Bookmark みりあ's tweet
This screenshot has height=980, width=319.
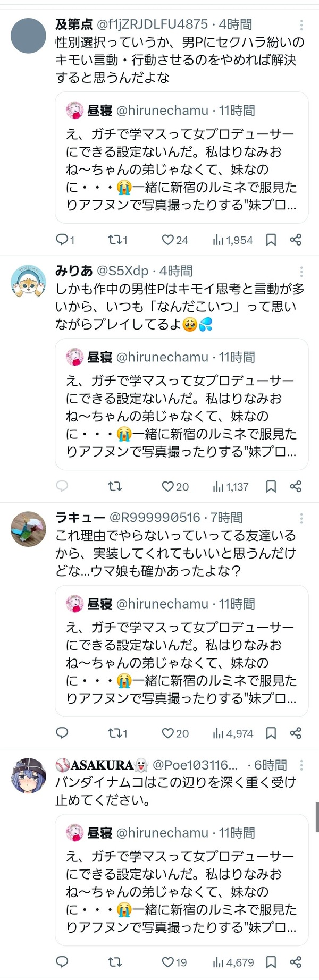click(271, 487)
